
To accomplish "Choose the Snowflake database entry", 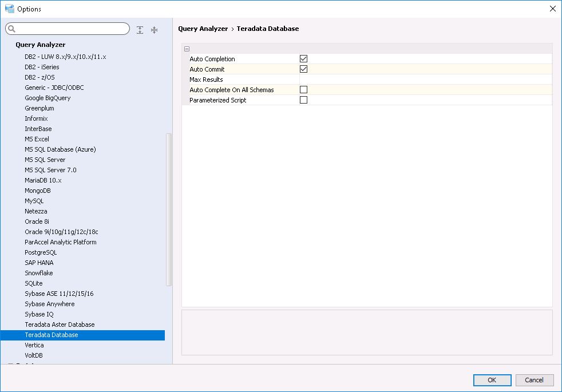I will [x=39, y=273].
